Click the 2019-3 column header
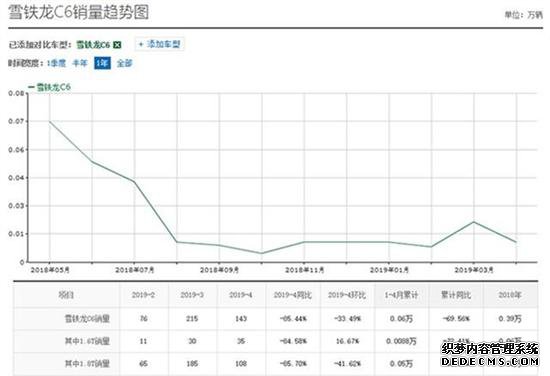This screenshot has width=550, height=376. (x=192, y=295)
